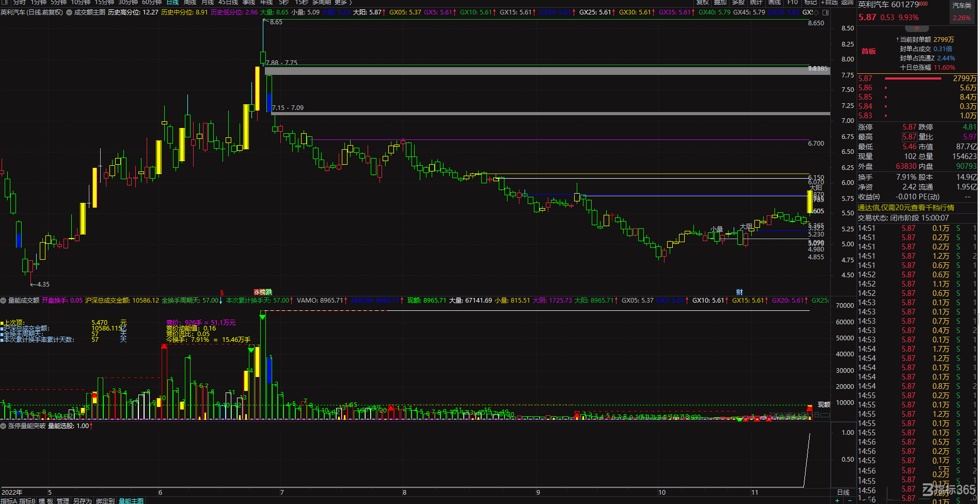Click 另存为 save-as tab
Screen dimensions: 980x504
pyautogui.click(x=83, y=501)
